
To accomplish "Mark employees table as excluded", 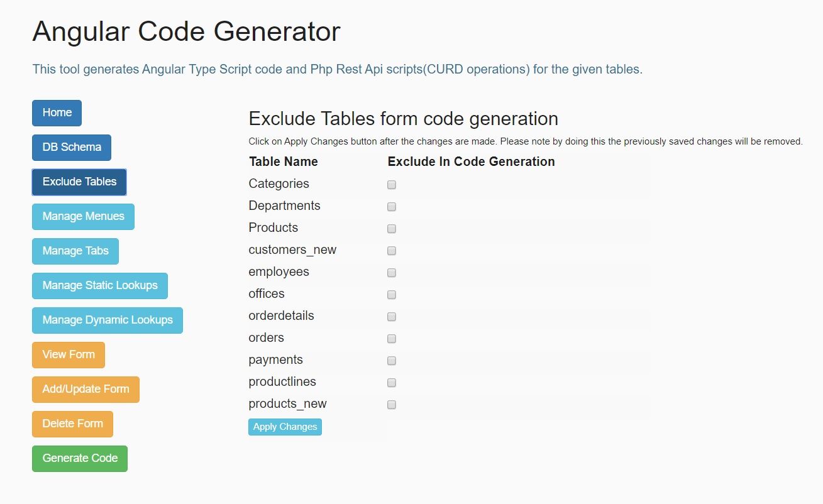I will (392, 273).
